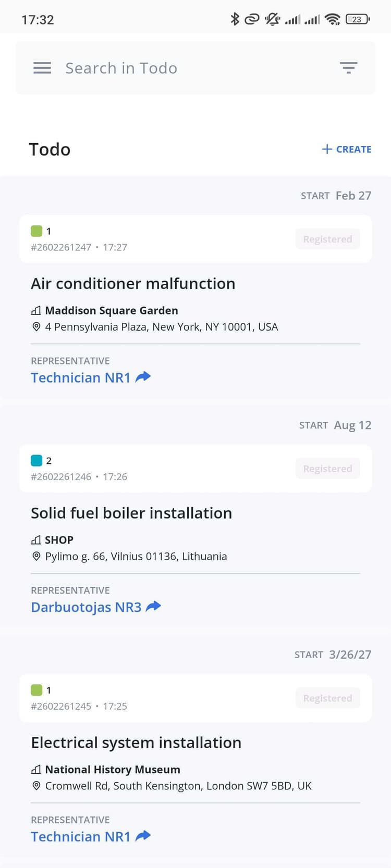Tap the location pin for Cromwell Rd address
391x868 pixels.
point(36,786)
